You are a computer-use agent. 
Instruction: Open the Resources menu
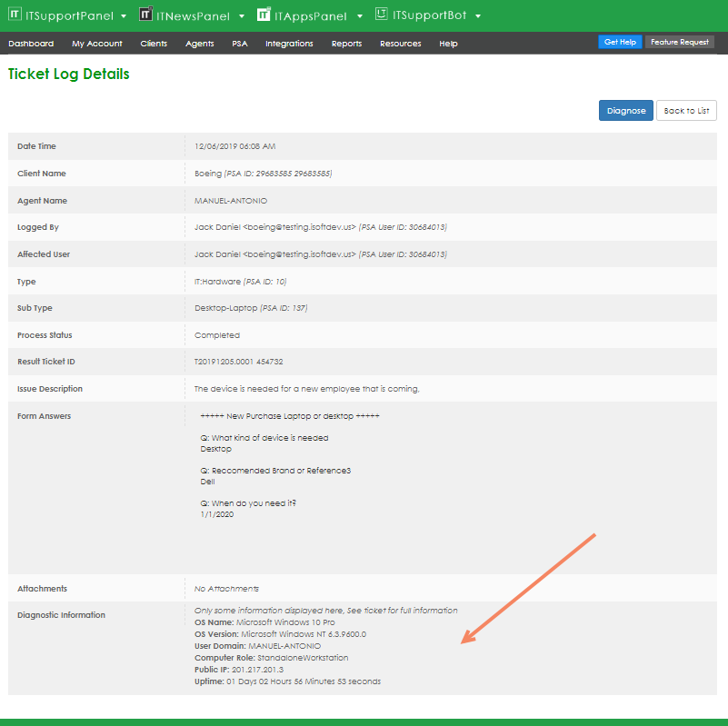click(x=400, y=44)
